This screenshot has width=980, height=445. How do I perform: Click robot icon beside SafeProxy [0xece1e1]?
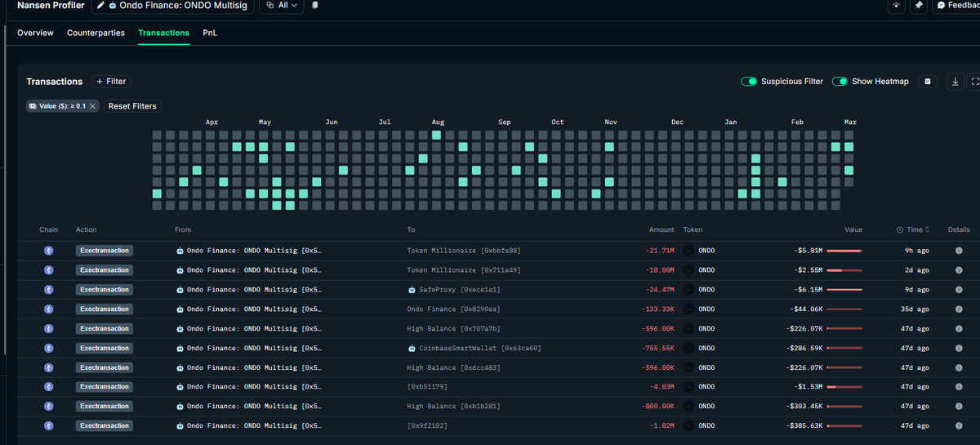coord(412,290)
